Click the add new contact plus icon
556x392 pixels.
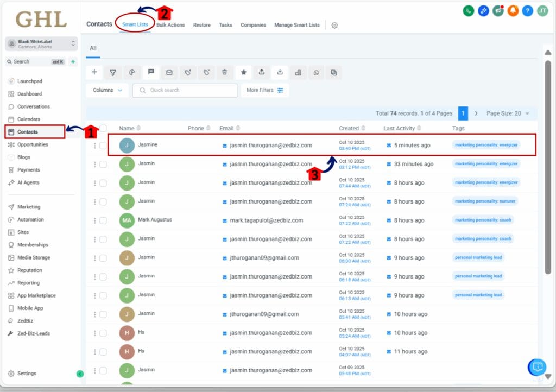point(94,72)
